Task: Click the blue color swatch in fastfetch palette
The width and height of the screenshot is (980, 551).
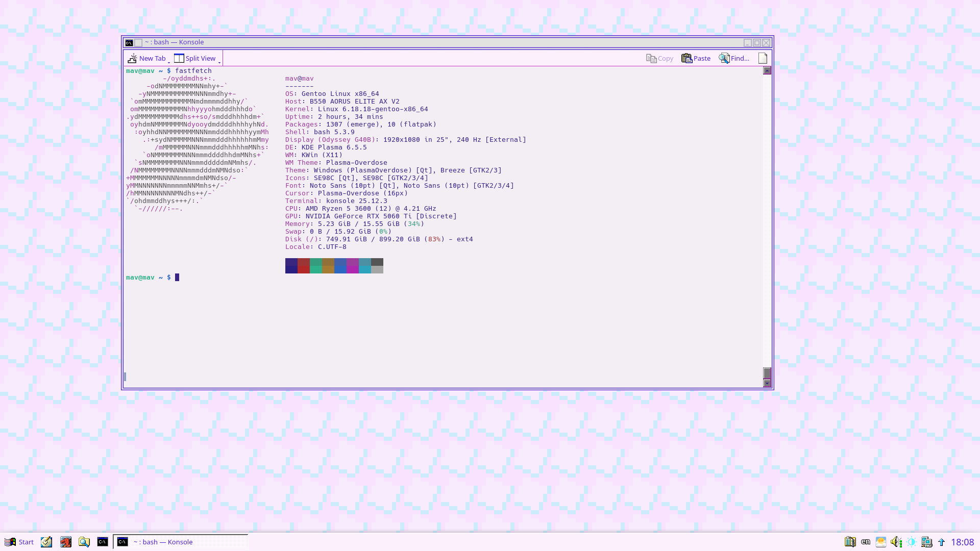Action: click(x=340, y=265)
